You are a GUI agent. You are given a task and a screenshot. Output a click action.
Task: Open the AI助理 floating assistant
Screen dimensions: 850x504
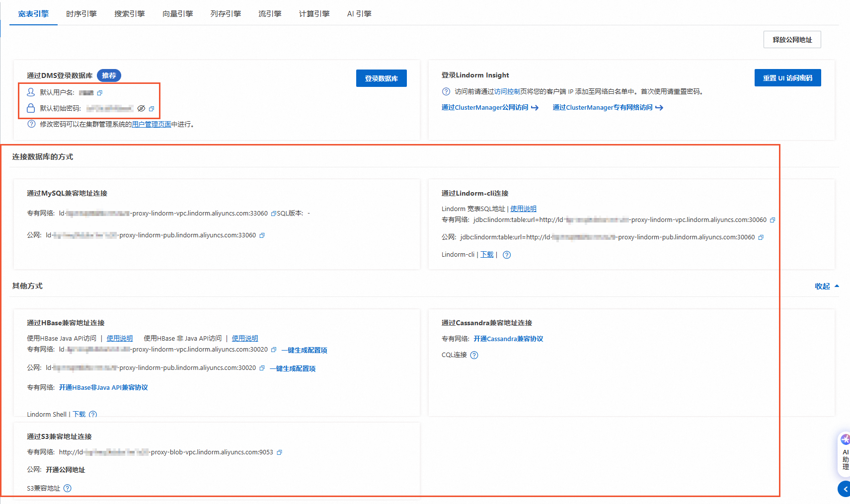(845, 453)
